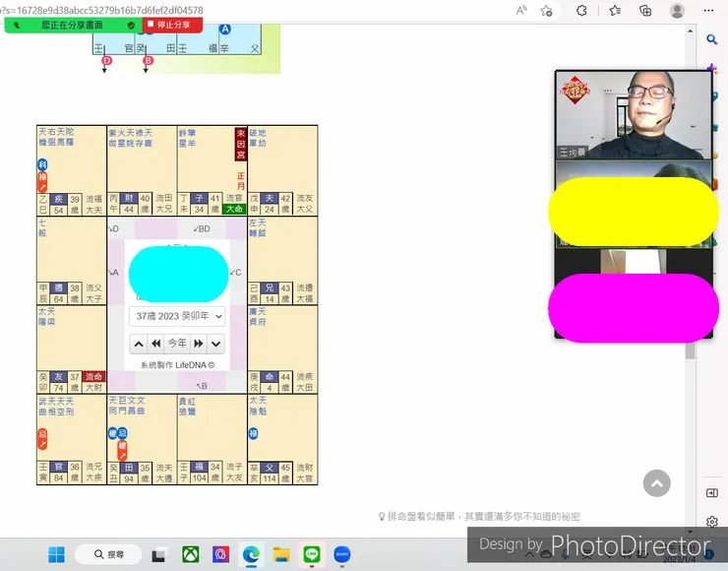Screen dimensions: 728x571
Task: Click the 您正在分享畫面 green sharing indicator
Action: click(74, 25)
